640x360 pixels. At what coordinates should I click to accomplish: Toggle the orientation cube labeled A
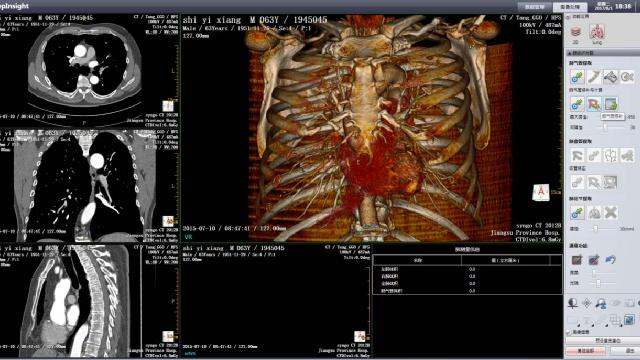pos(541,192)
